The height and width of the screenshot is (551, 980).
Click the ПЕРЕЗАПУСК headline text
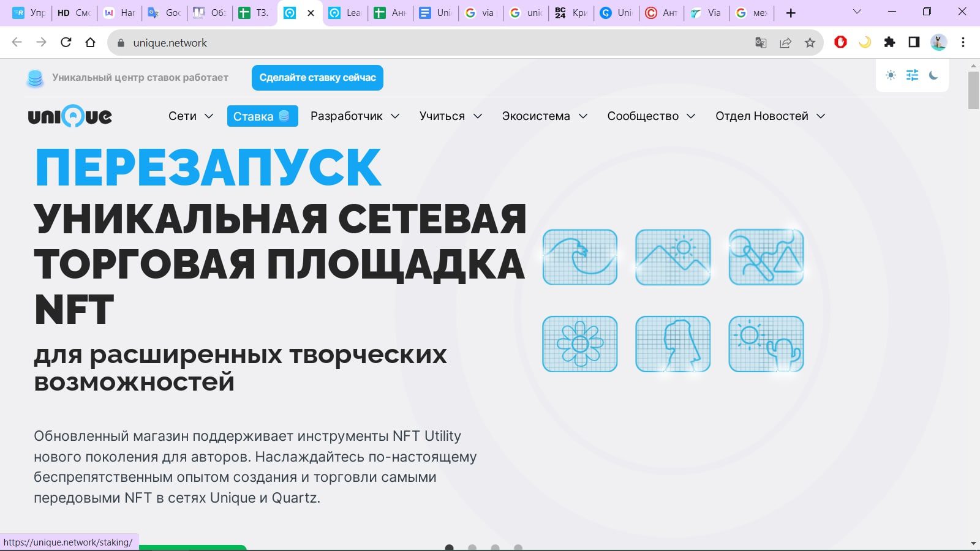click(208, 167)
